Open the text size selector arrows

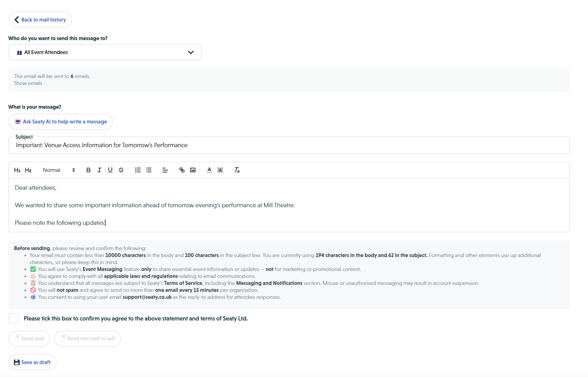coord(73,170)
